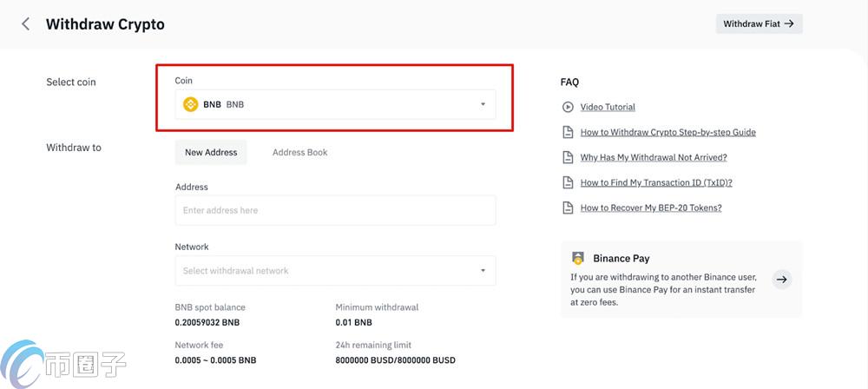Open Why Has My Withdrawal Not Arrived link
Image resolution: width=868 pixels, height=389 pixels.
653,157
